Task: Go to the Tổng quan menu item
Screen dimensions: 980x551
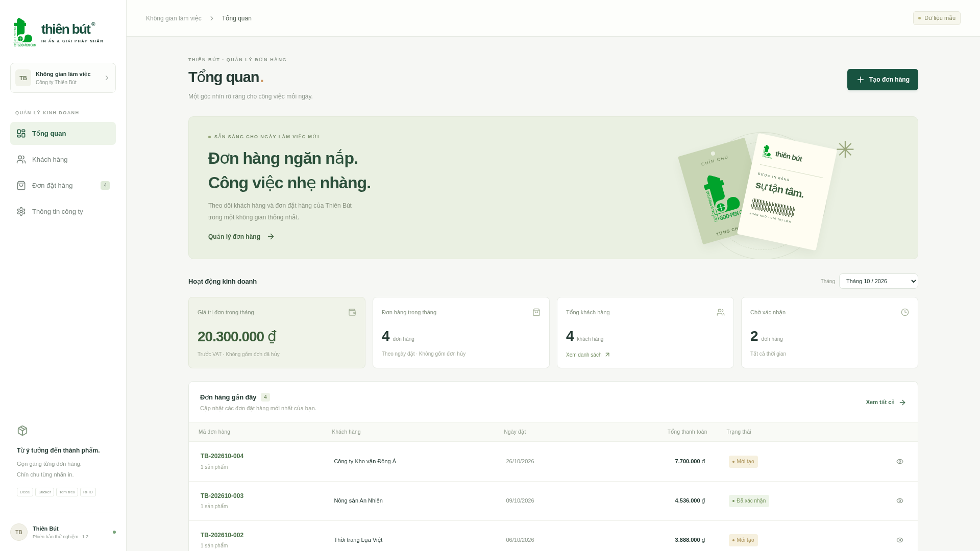Action: [x=63, y=134]
